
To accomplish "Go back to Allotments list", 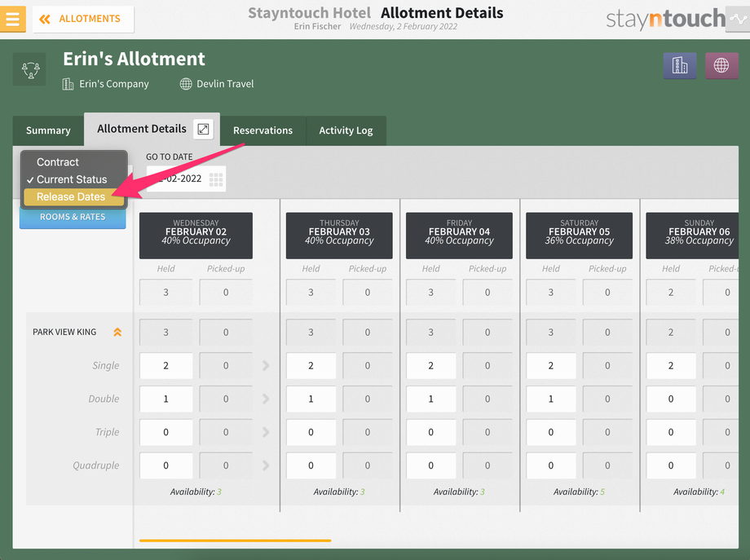I will [x=83, y=19].
